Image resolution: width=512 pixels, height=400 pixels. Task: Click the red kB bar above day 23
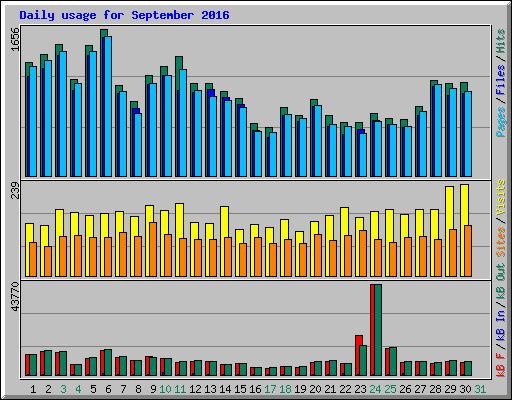(358, 355)
